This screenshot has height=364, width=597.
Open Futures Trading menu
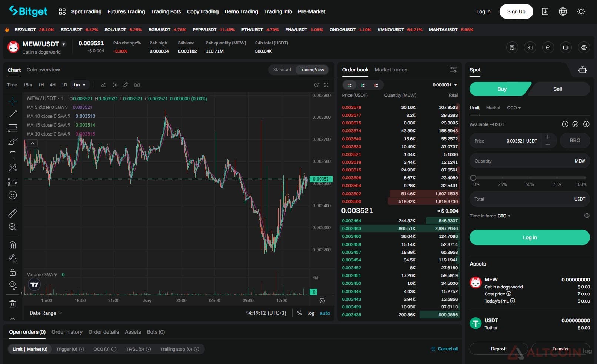[x=126, y=11]
